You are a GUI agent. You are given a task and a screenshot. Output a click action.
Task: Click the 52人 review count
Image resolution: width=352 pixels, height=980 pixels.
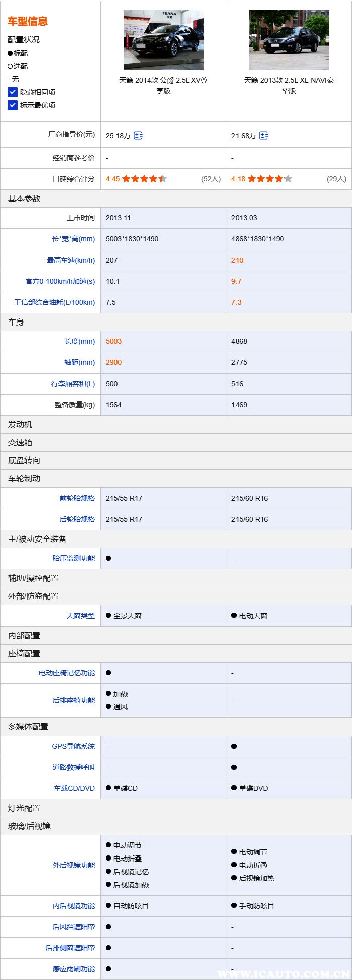[x=211, y=179]
